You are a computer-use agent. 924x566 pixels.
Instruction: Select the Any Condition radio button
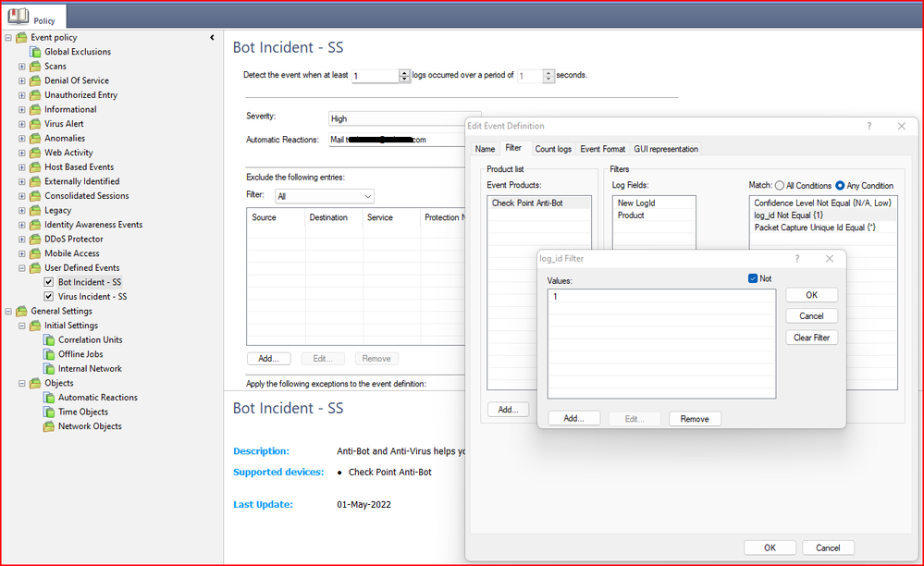click(x=840, y=186)
